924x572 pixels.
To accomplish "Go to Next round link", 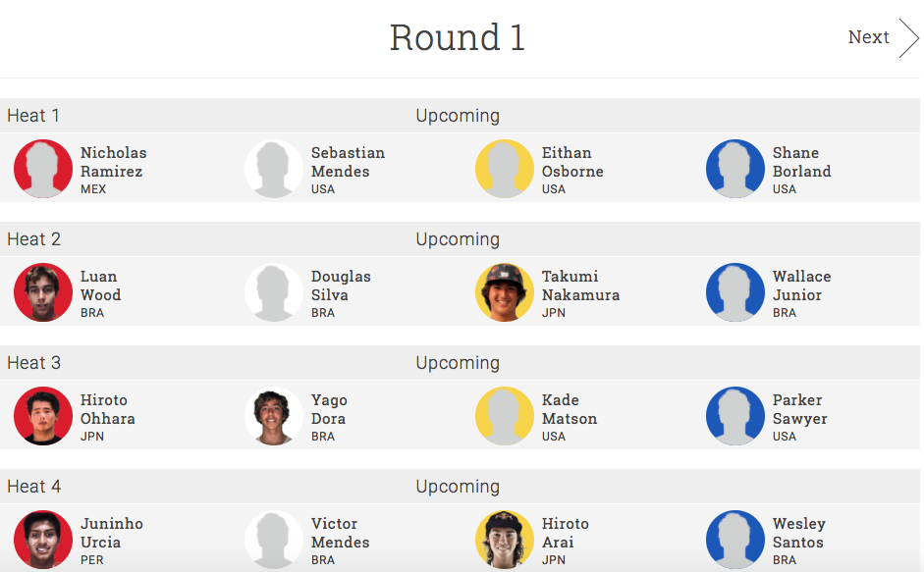I will tap(868, 37).
